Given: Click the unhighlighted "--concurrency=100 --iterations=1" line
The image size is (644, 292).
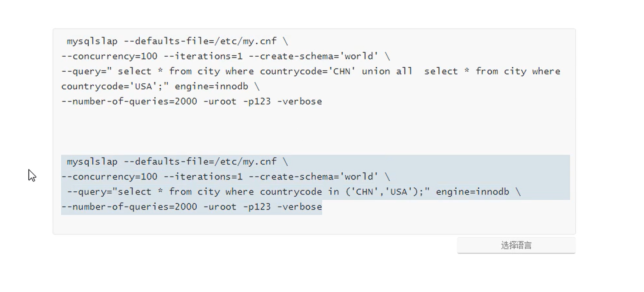Looking at the screenshot, I should (x=226, y=56).
